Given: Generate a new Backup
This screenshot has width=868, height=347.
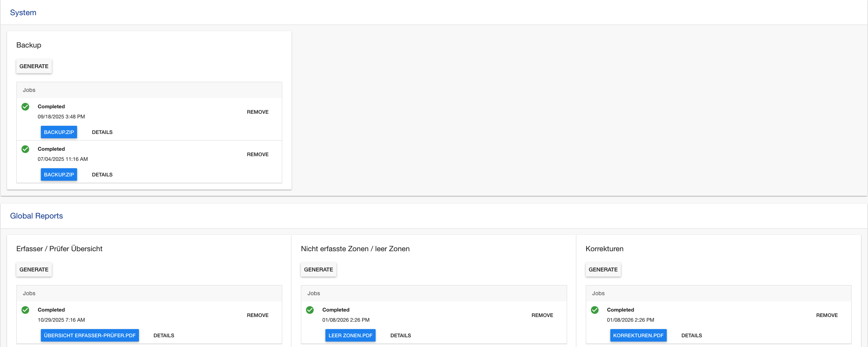Looking at the screenshot, I should click(34, 66).
